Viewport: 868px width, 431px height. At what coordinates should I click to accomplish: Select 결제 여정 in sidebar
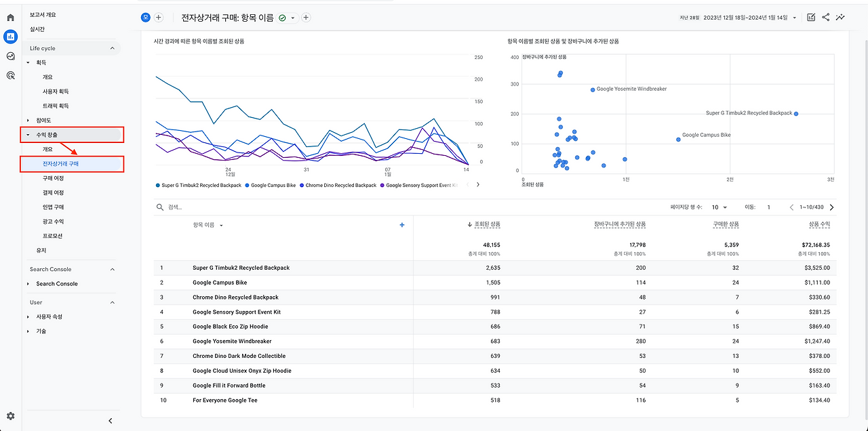[54, 192]
